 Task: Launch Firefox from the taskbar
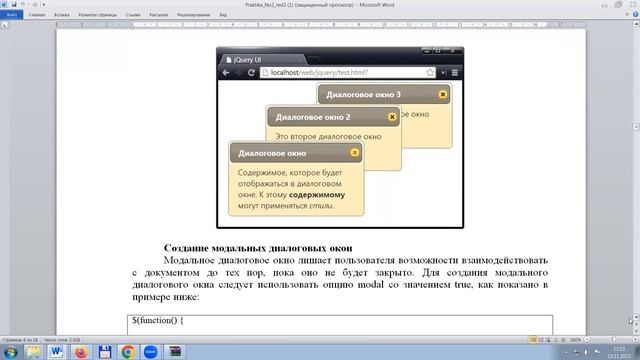81,352
